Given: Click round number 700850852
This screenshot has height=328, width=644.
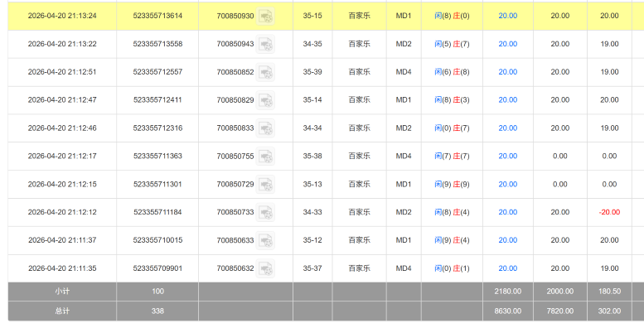Looking at the screenshot, I should [x=235, y=72].
